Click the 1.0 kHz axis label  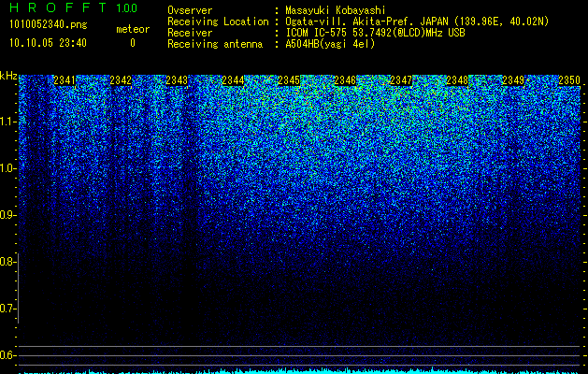pos(8,168)
